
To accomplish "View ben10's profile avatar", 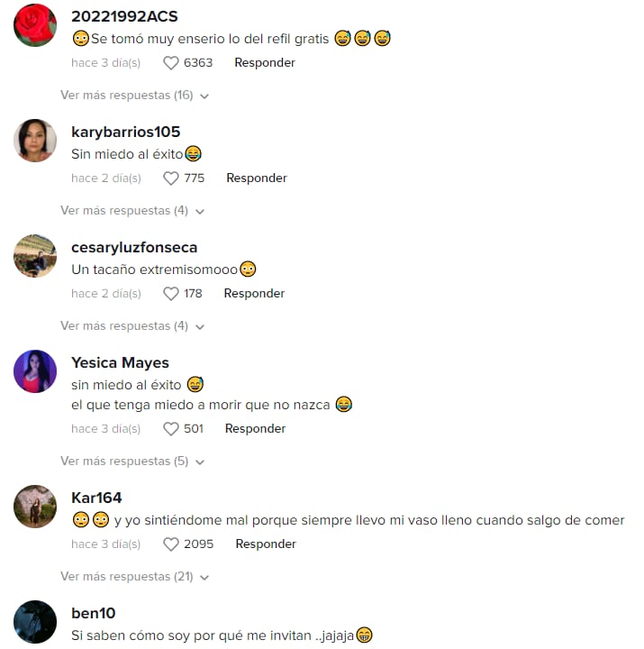I will 35,622.
